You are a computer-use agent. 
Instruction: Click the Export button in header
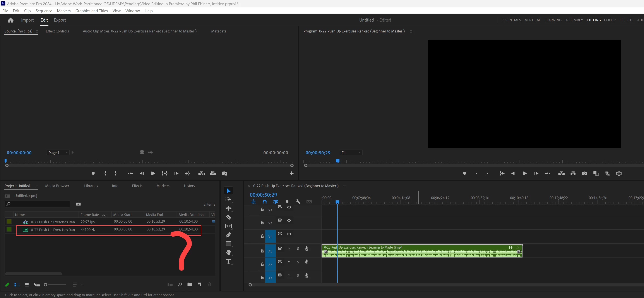coord(60,20)
